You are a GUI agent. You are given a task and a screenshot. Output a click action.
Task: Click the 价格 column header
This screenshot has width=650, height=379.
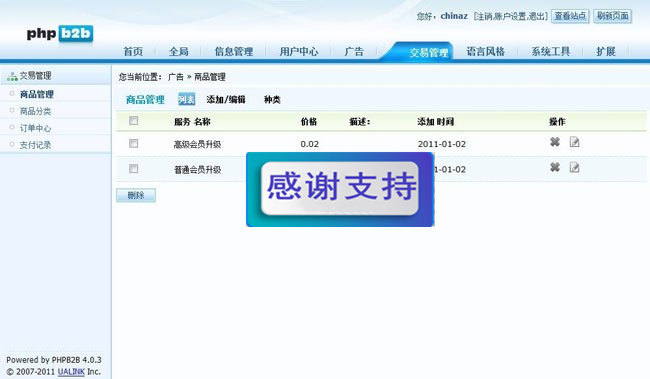tap(309, 121)
